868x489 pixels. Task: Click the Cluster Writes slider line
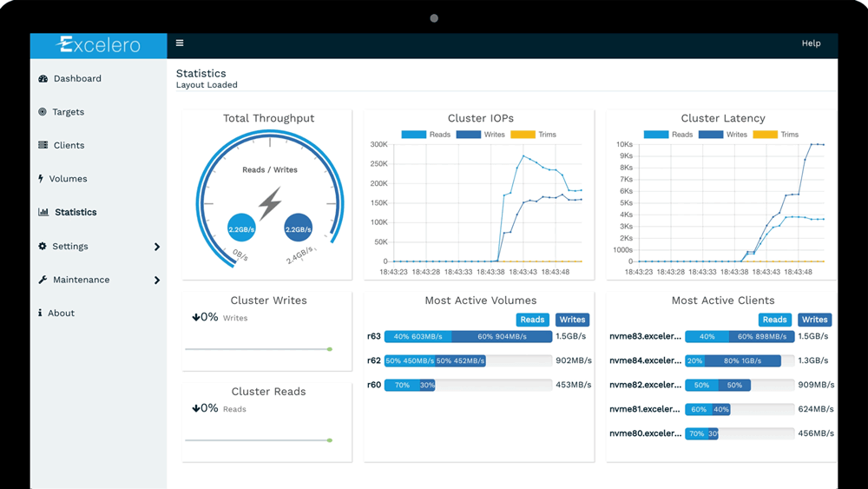pyautogui.click(x=258, y=349)
